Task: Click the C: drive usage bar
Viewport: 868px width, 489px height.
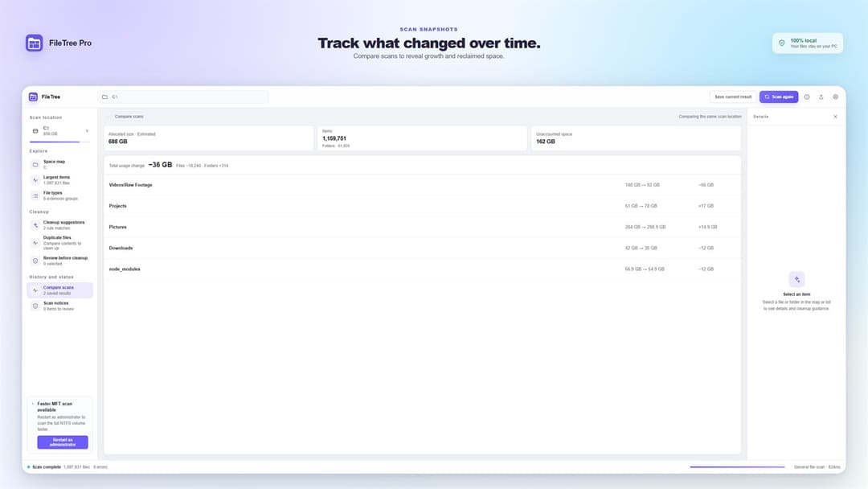Action: click(59, 142)
